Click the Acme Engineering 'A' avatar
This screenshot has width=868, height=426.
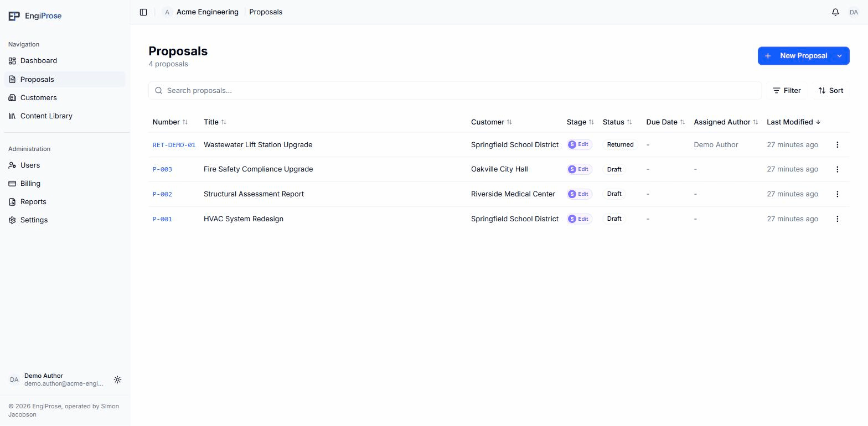pos(167,12)
